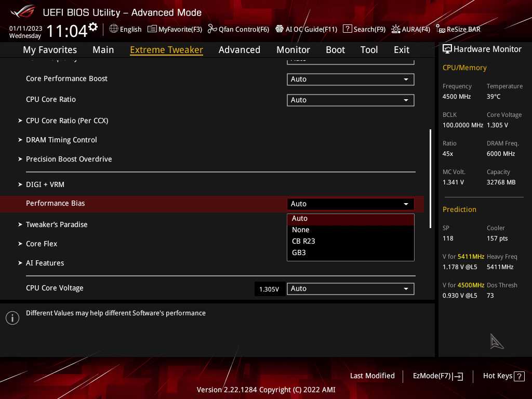Choose CB R23 in Performance Bias list
532x399 pixels.
click(351, 241)
